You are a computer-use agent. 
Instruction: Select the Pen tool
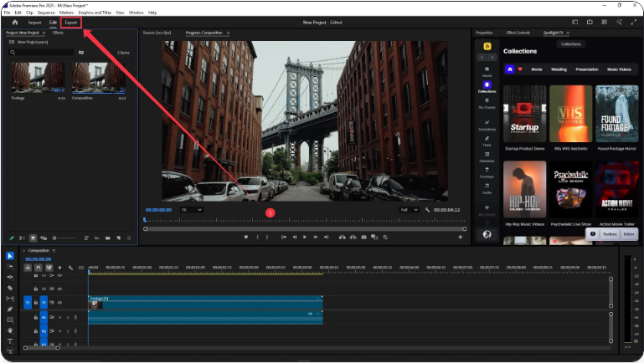tap(10, 309)
